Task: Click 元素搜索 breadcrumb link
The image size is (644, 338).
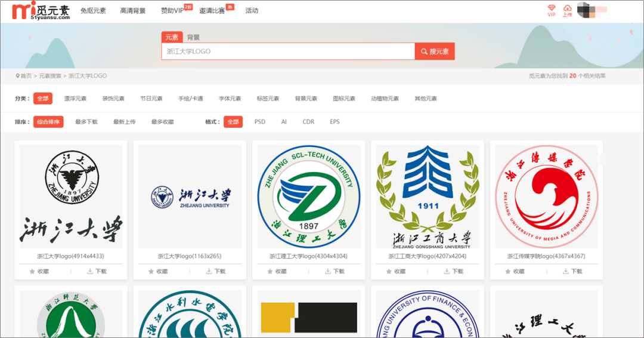Action: tap(50, 76)
